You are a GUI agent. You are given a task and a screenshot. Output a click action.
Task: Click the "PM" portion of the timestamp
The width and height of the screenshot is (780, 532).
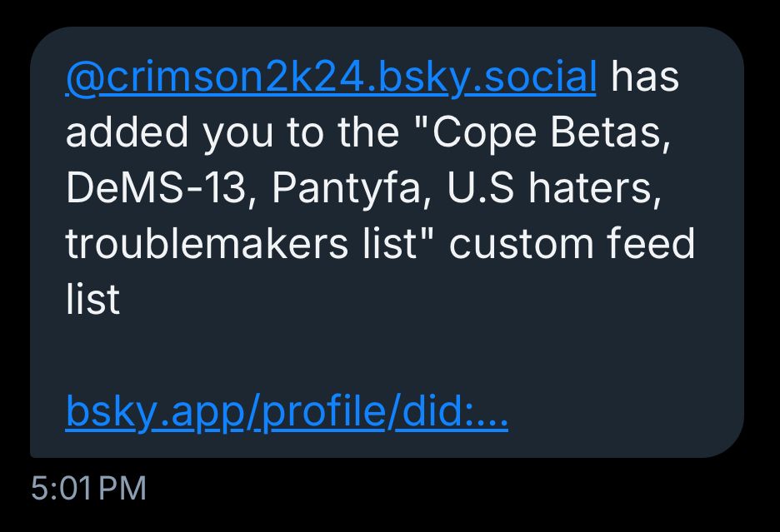click(x=122, y=488)
